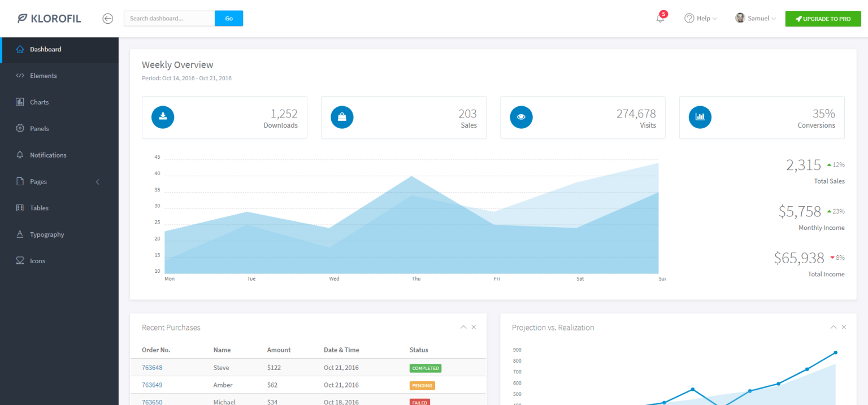
Task: Click the eye icon on Visits card
Action: (521, 117)
